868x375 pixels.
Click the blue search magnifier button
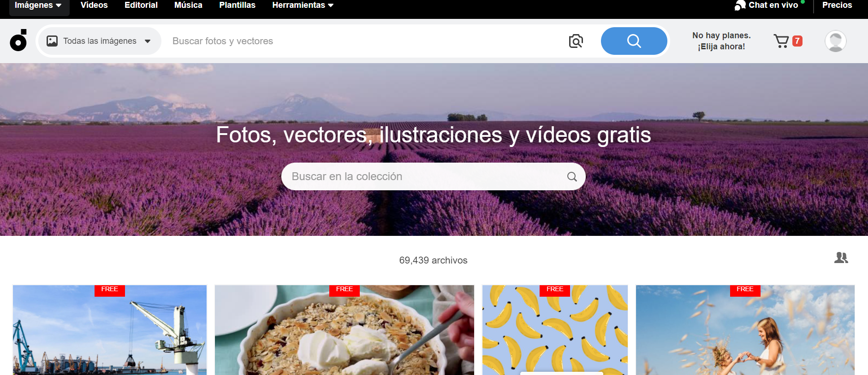click(x=634, y=41)
